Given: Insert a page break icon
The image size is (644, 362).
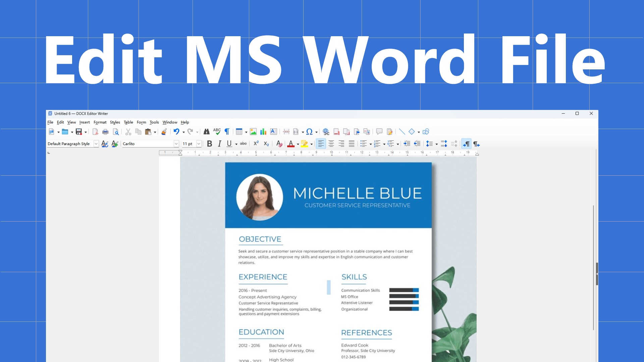Looking at the screenshot, I should click(286, 132).
